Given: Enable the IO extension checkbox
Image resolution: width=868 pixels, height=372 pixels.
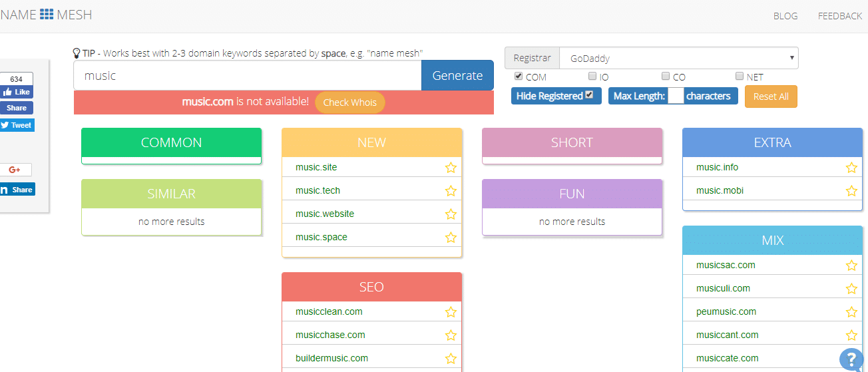Looking at the screenshot, I should (592, 77).
